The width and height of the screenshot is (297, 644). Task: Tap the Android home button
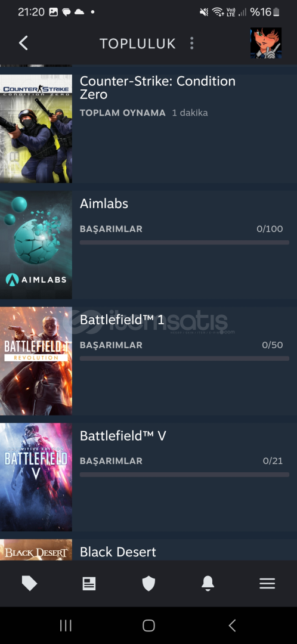click(148, 626)
